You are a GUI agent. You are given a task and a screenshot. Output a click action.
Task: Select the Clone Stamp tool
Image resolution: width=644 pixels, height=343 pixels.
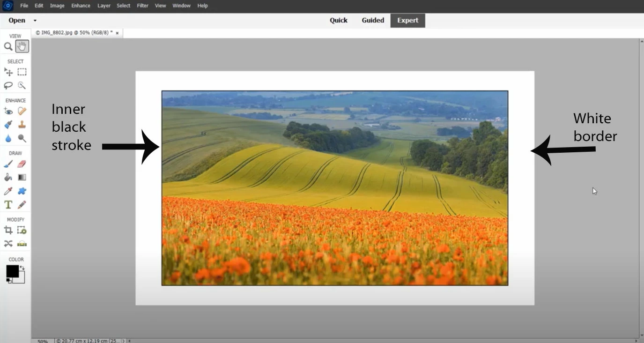tap(22, 125)
